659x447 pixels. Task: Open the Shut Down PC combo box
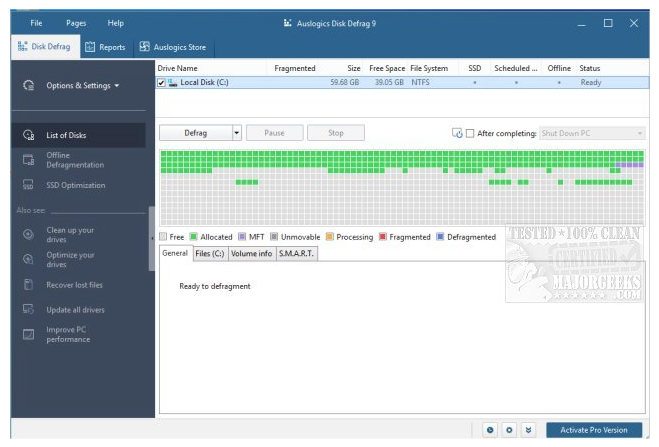pos(592,133)
